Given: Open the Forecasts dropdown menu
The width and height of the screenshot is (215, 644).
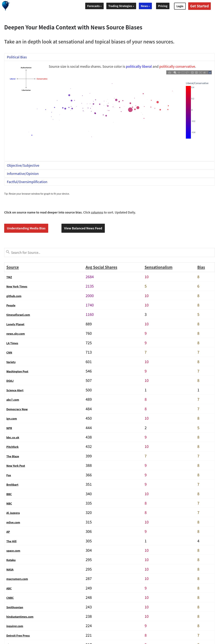Looking at the screenshot, I should pos(94,6).
